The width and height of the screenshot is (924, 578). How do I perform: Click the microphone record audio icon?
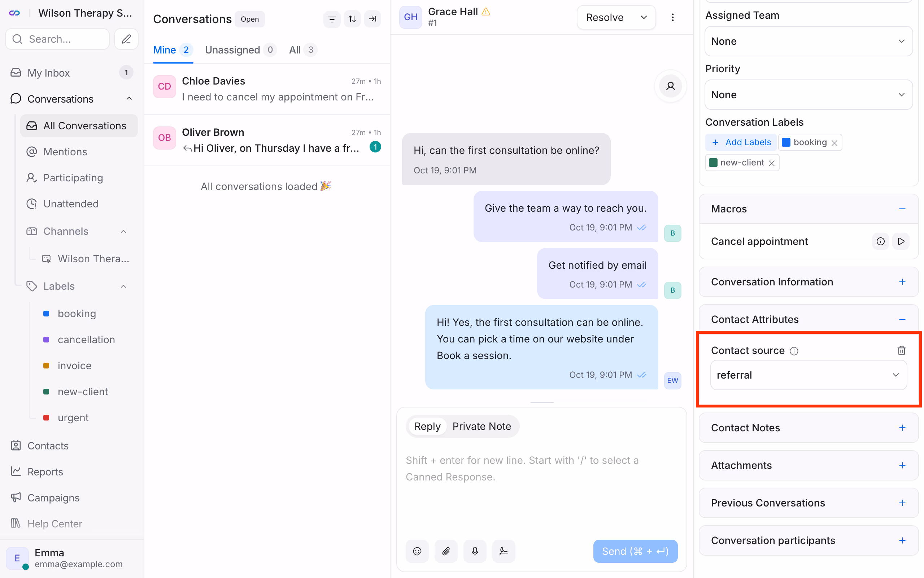point(475,551)
